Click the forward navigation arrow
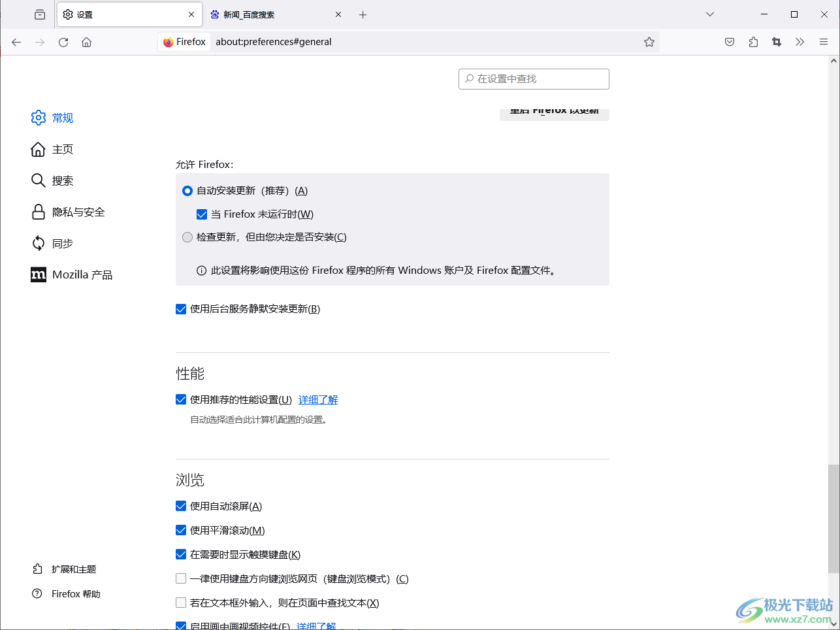 click(40, 42)
